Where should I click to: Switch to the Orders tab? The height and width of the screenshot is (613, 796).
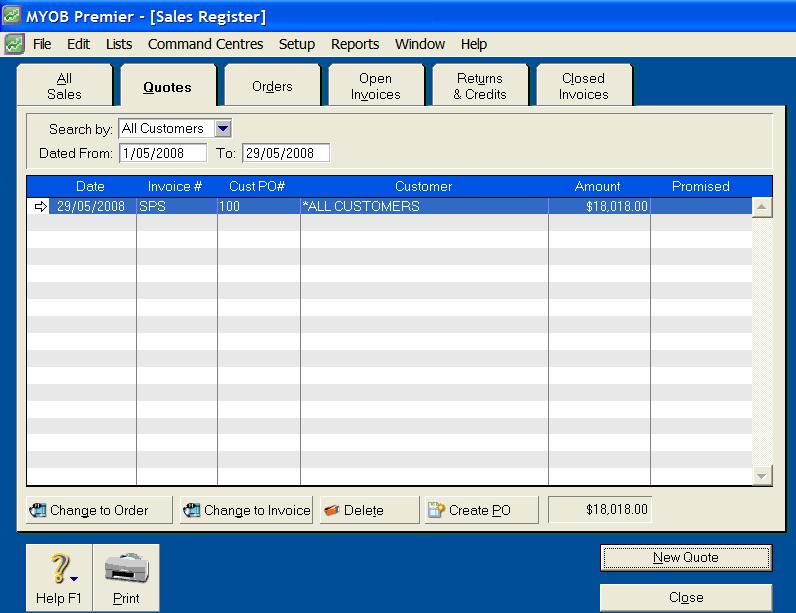[x=272, y=86]
